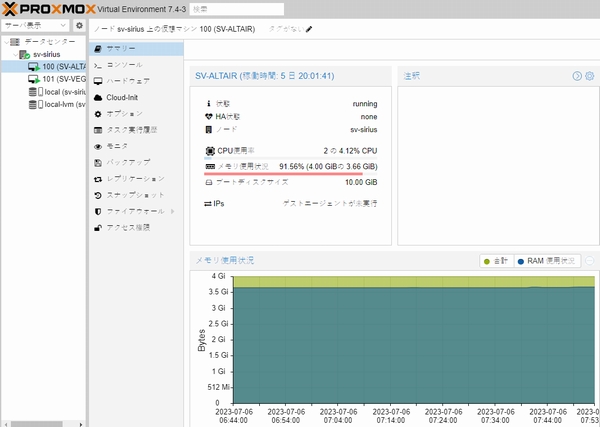Click the Firewall shield icon
Image resolution: width=600 pixels, height=427 pixels.
point(98,212)
